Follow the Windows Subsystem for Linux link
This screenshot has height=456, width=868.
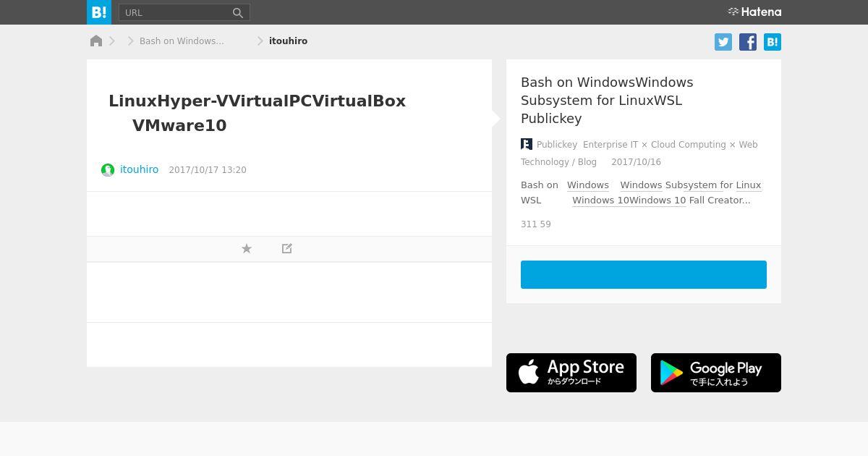[691, 185]
